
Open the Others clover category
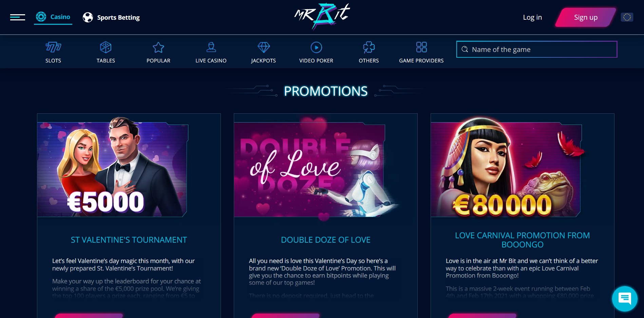(x=369, y=47)
